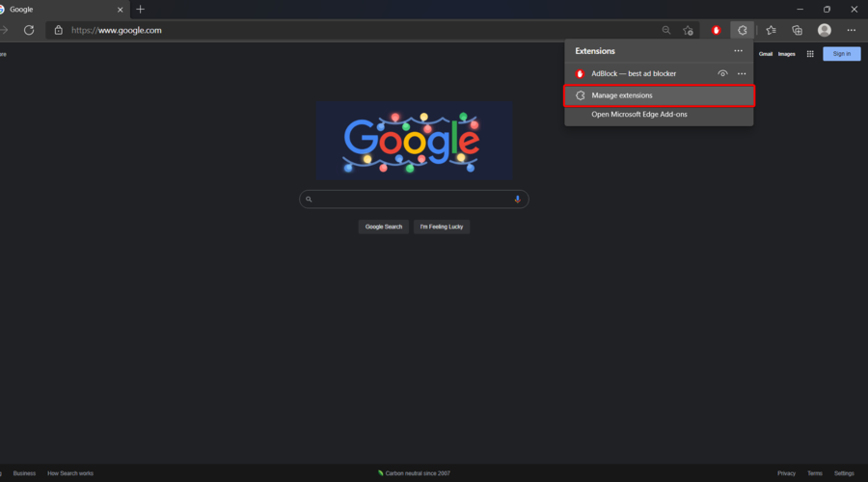Viewport: 868px width, 482px height.
Task: Choose Open Microsoft Edge Add-ons
Action: pyautogui.click(x=659, y=115)
